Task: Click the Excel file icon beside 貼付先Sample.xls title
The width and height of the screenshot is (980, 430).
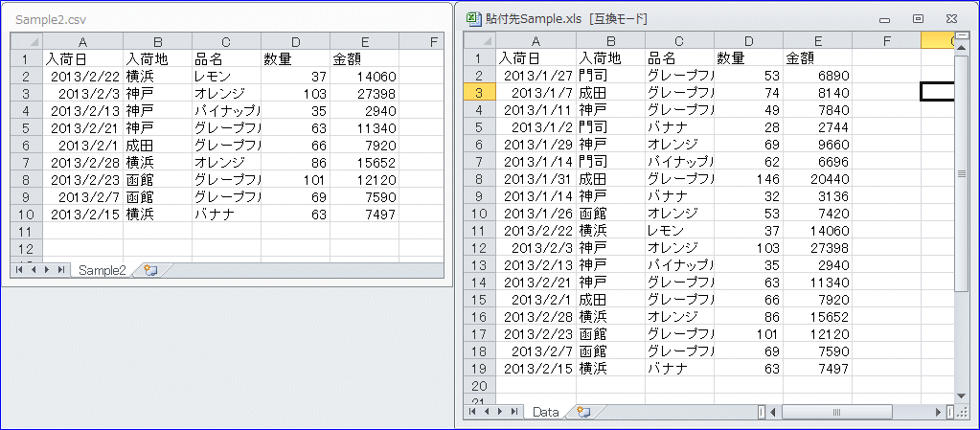Action: pos(475,19)
